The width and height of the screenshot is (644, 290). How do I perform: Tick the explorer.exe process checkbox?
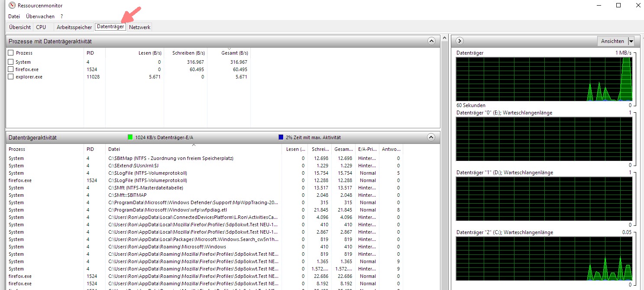11,77
